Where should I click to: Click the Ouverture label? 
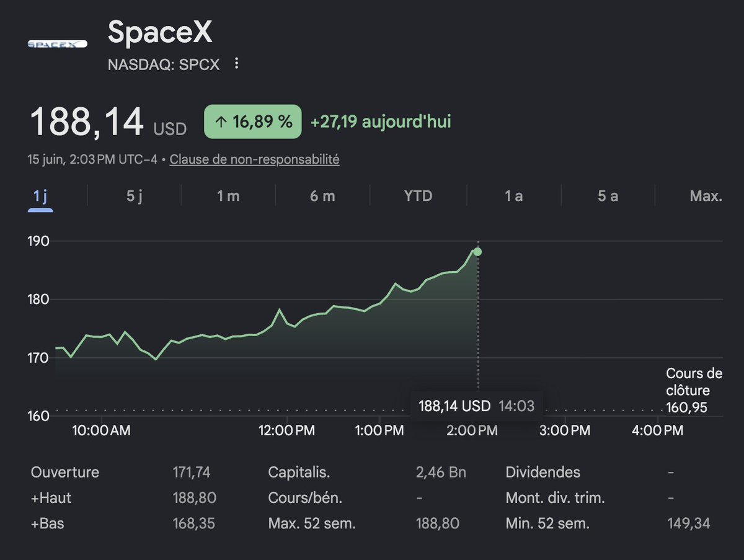(x=64, y=473)
